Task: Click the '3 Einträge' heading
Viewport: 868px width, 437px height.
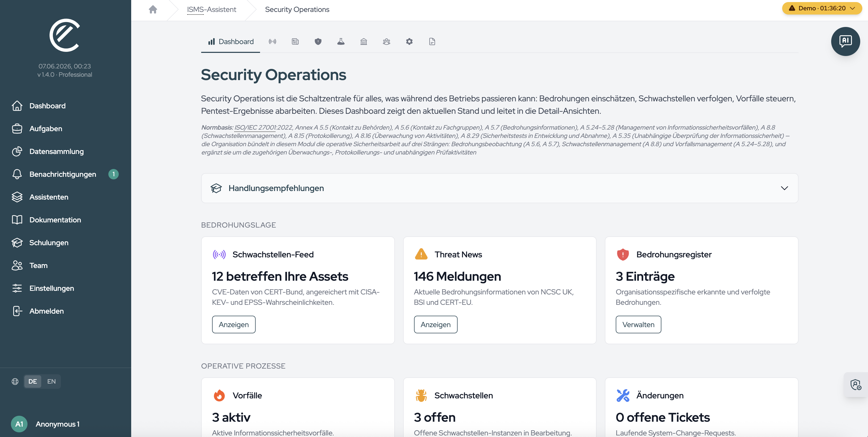Action: click(x=645, y=276)
